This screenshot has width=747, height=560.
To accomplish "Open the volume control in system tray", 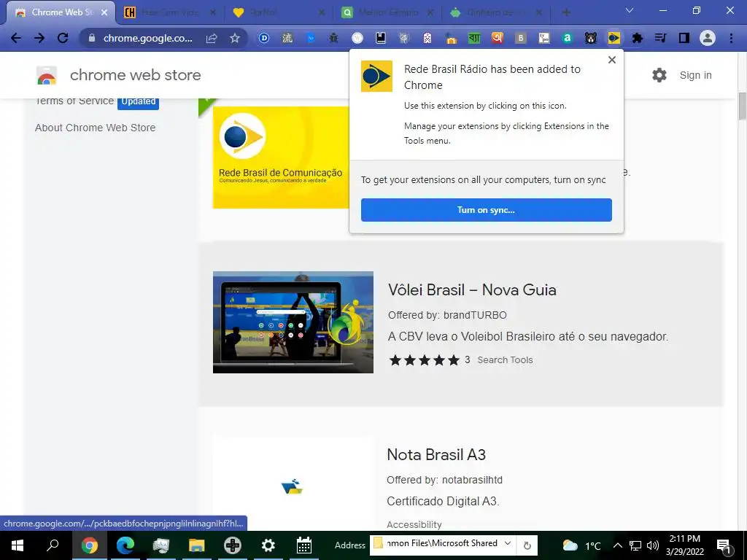I will coord(653,545).
